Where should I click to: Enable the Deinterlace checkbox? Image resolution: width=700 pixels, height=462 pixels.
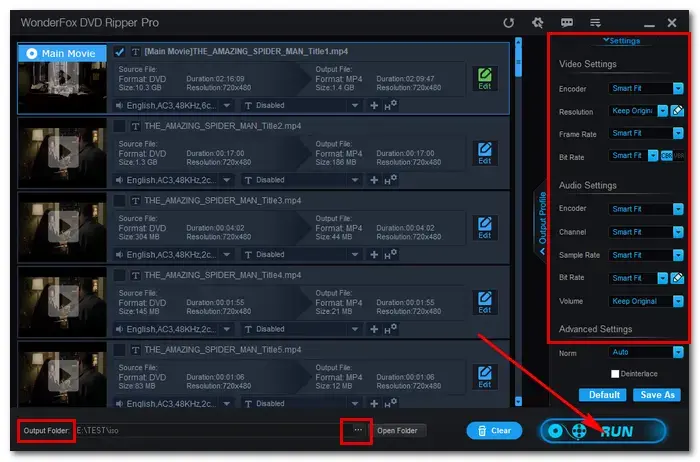point(615,374)
